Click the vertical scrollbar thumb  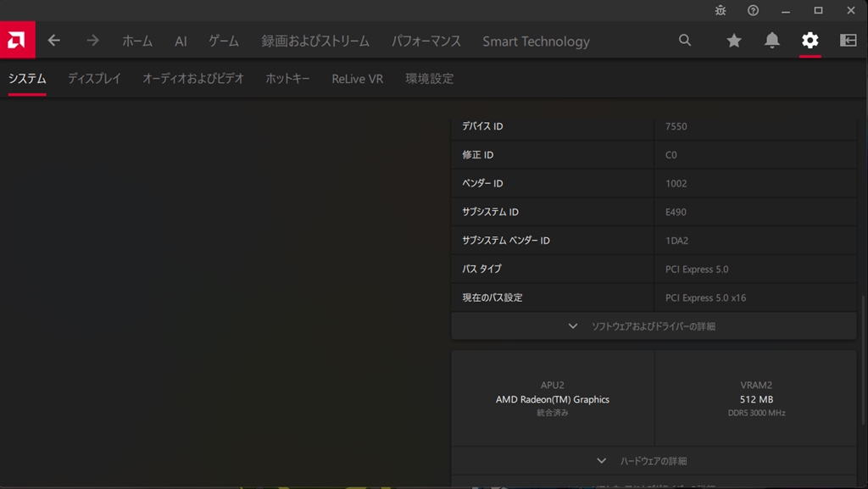862,359
